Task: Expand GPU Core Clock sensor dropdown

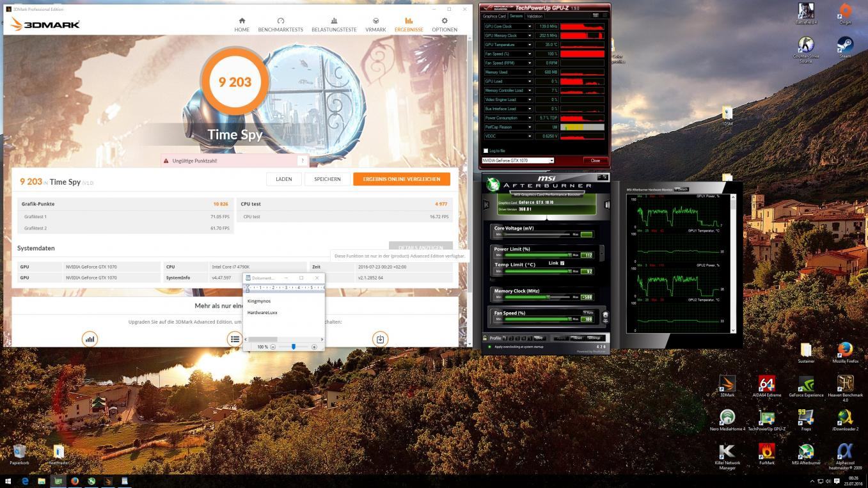Action: 529,26
